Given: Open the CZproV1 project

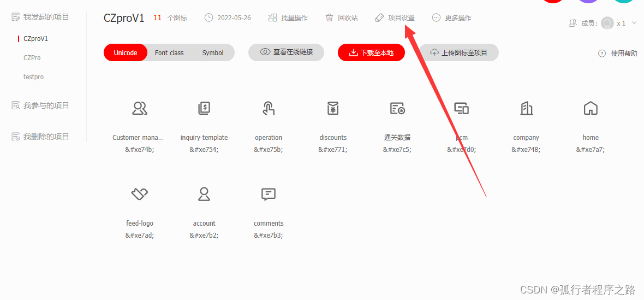Looking at the screenshot, I should [x=35, y=39].
